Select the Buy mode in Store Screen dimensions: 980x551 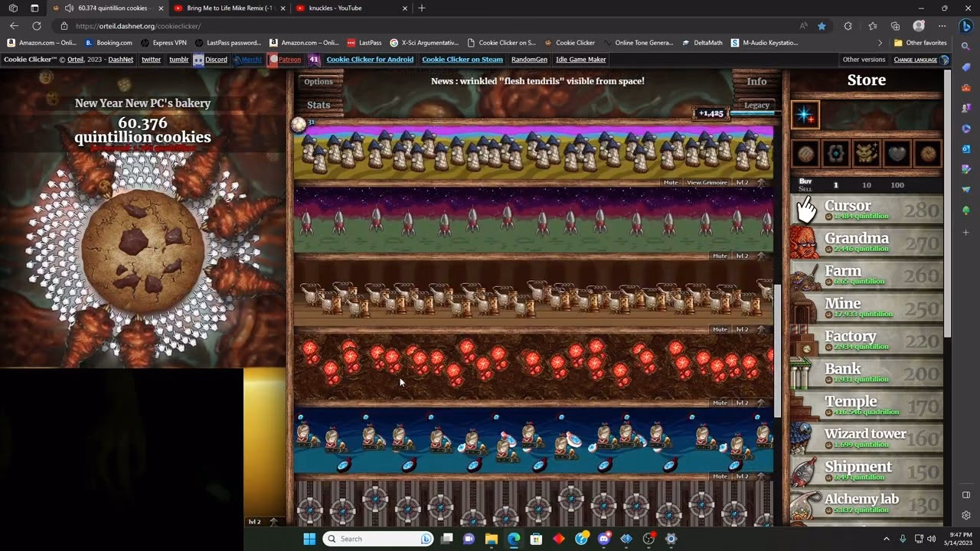(805, 181)
